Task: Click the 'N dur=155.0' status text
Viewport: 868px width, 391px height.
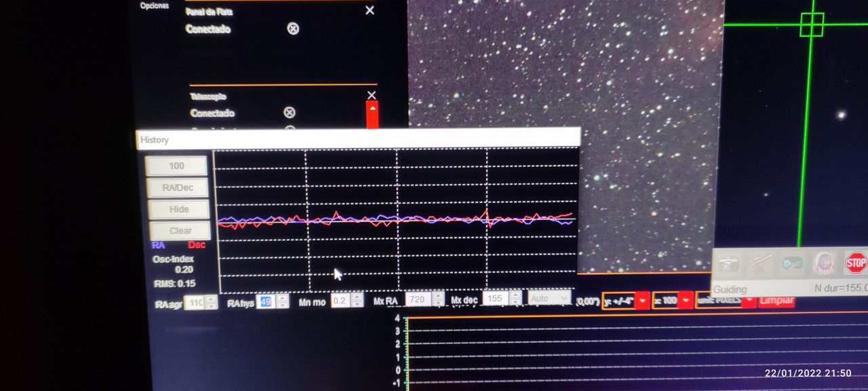Action: (x=840, y=288)
